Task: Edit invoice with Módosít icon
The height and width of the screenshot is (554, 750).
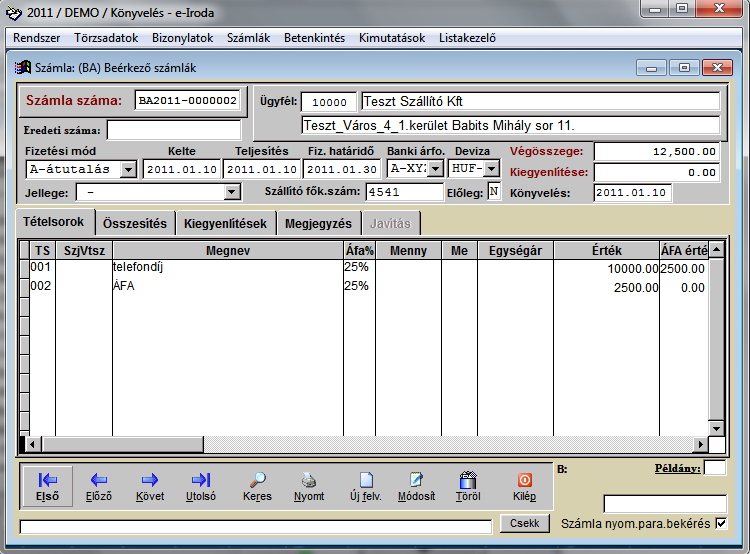Action: [x=416, y=485]
